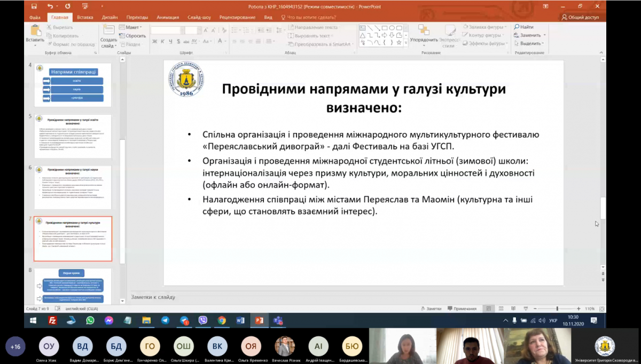Select slide 6 thumbnail in slide panel

pyautogui.click(x=73, y=187)
